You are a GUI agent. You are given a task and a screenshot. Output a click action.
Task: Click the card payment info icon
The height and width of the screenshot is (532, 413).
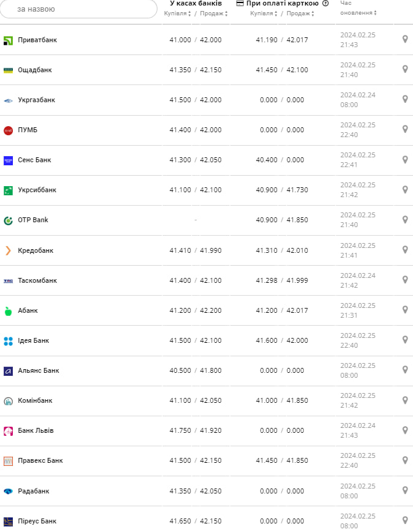(325, 3)
